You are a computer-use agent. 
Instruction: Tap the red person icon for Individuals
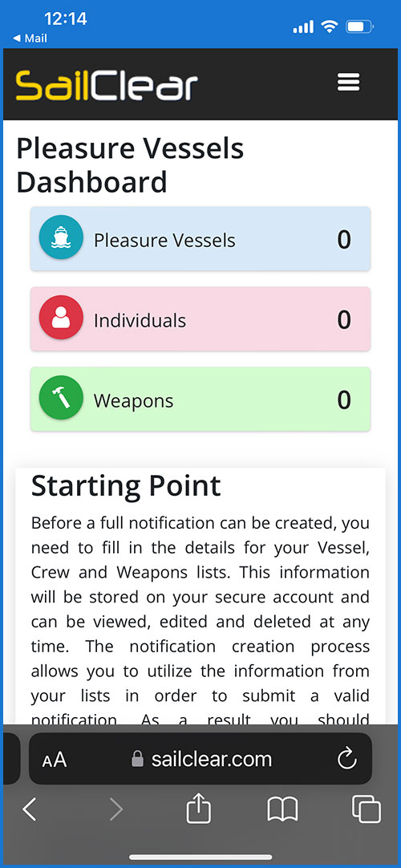(x=61, y=318)
